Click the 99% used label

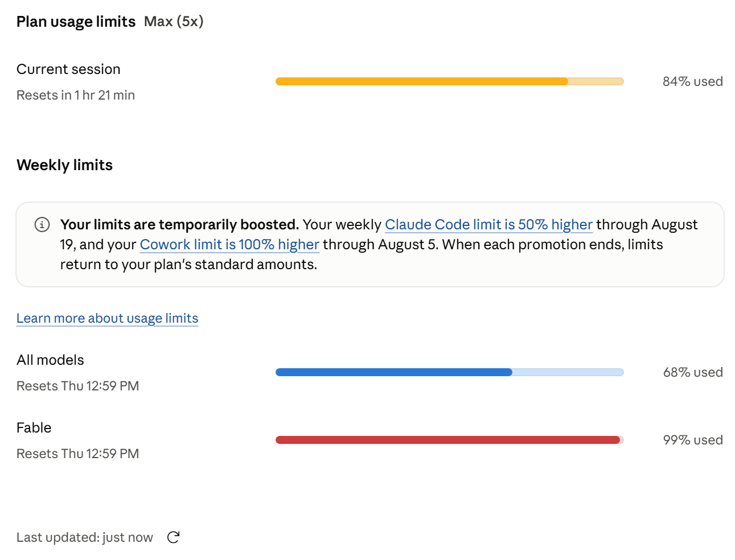pos(692,440)
